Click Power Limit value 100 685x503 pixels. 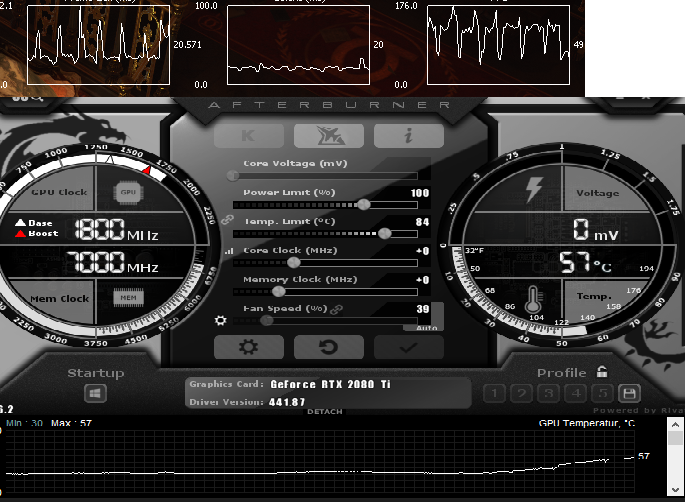[420, 193]
